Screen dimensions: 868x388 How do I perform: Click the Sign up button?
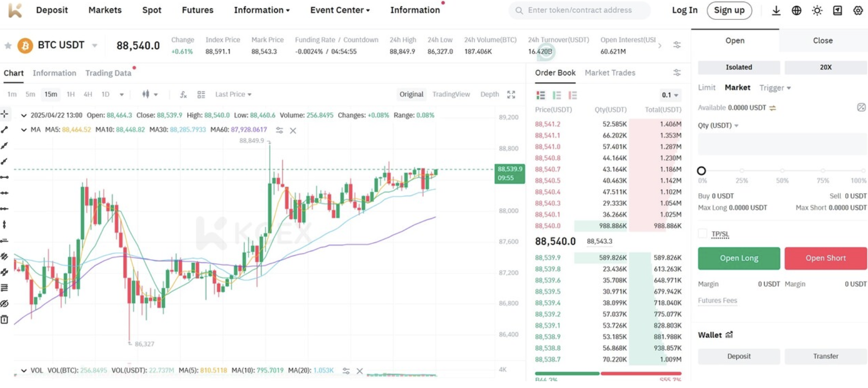(x=729, y=10)
